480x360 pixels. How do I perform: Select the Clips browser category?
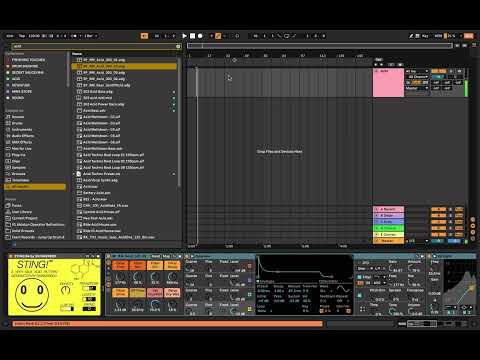(x=16, y=161)
